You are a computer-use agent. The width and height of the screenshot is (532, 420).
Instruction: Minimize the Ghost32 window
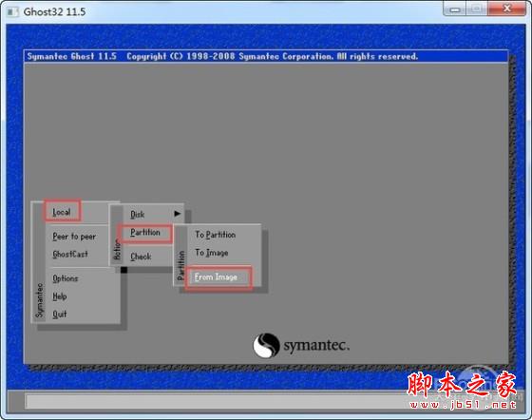pyautogui.click(x=455, y=10)
